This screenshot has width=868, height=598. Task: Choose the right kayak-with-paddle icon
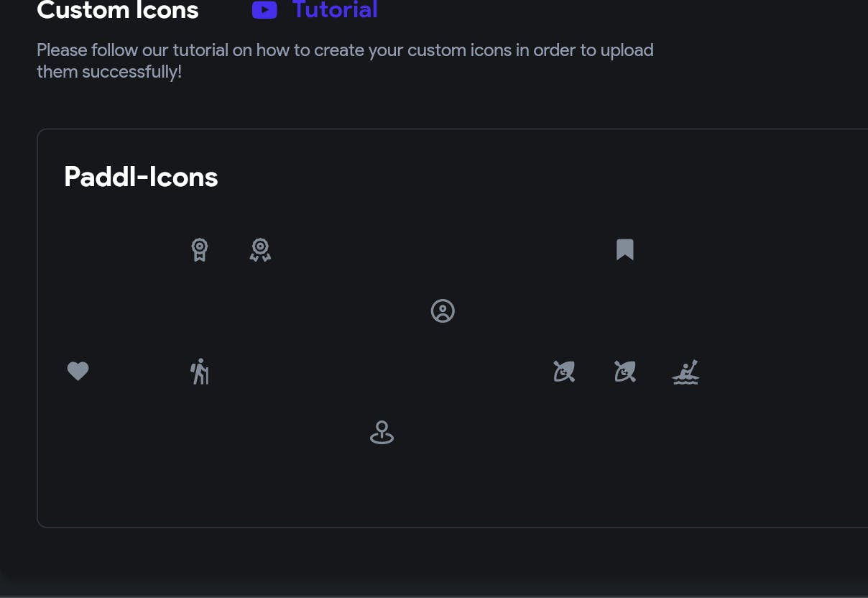coord(625,372)
